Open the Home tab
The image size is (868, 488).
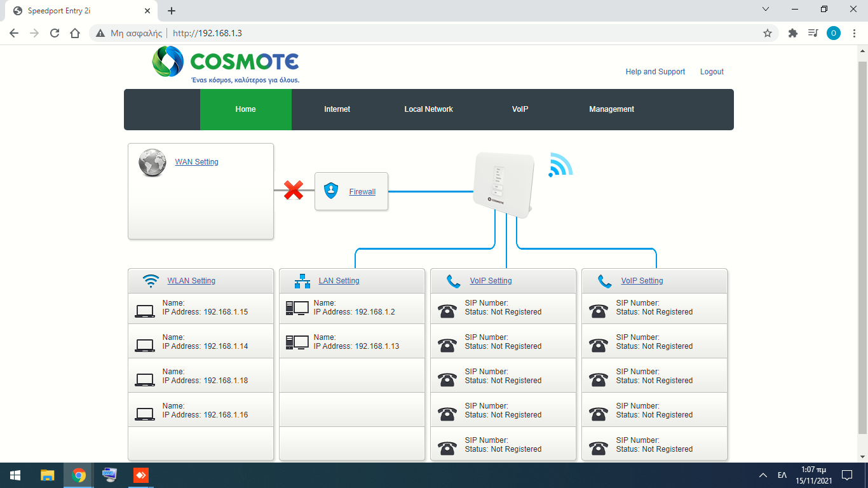click(246, 109)
